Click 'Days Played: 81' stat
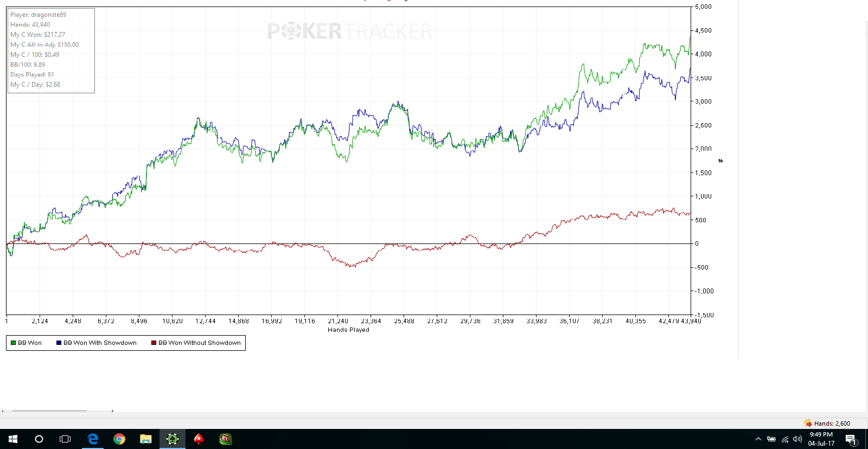This screenshot has height=449, width=868. click(32, 74)
